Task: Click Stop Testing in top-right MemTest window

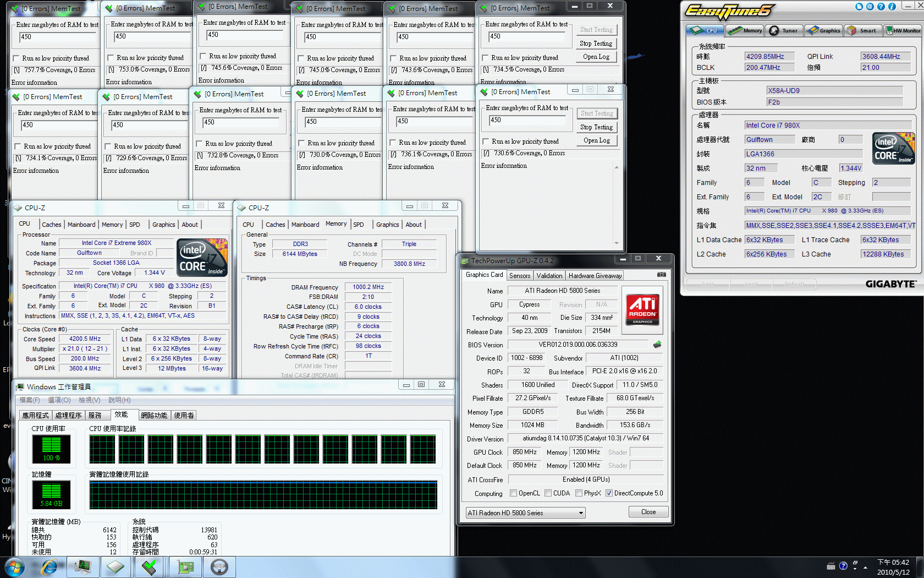Action: click(x=596, y=43)
